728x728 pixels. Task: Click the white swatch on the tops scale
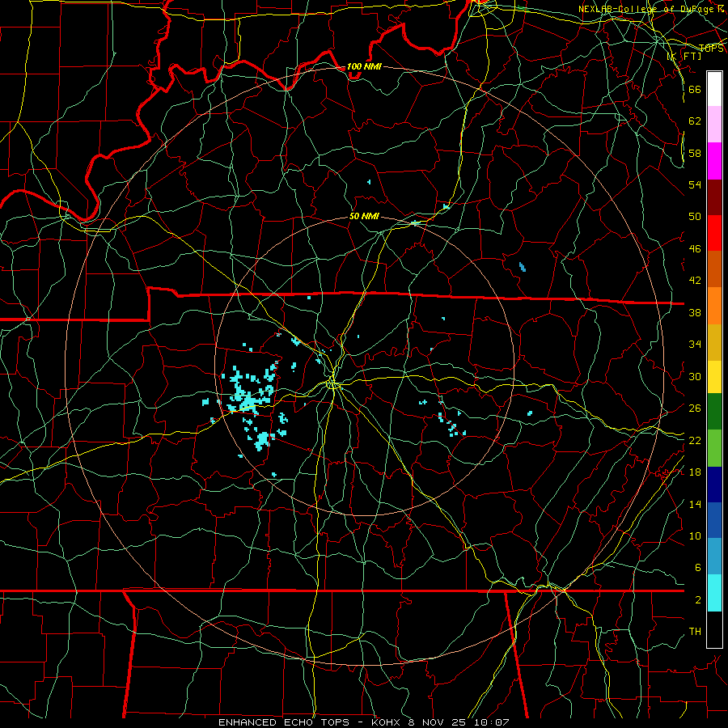714,89
